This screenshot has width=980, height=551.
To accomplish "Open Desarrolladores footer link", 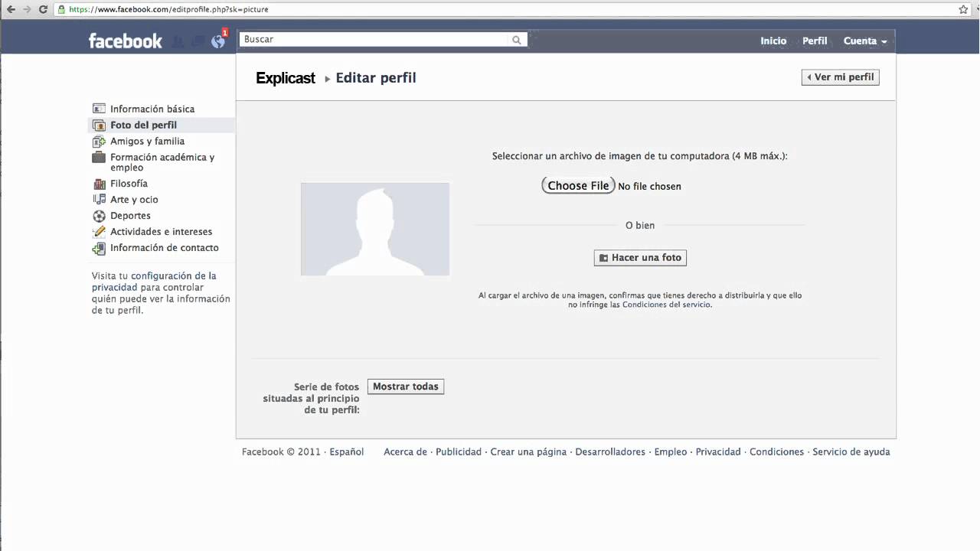I will click(x=610, y=452).
